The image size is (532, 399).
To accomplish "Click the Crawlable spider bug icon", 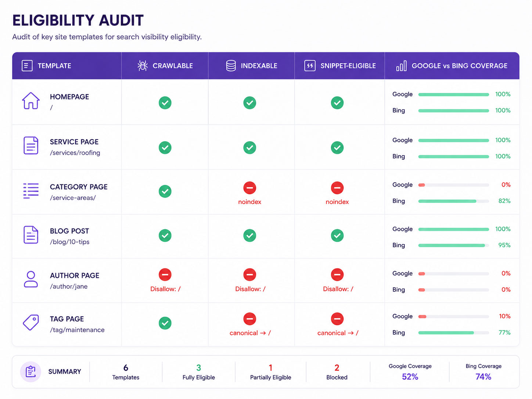I will point(143,66).
